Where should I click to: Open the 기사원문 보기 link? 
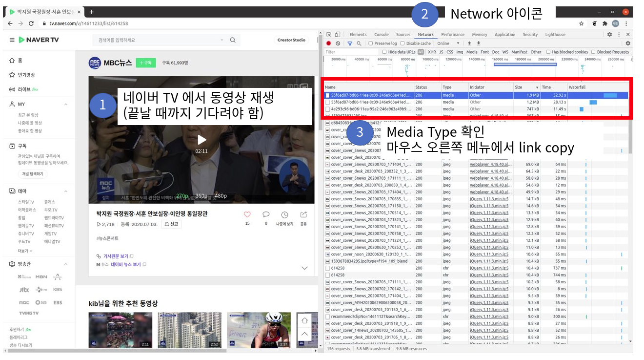(115, 256)
